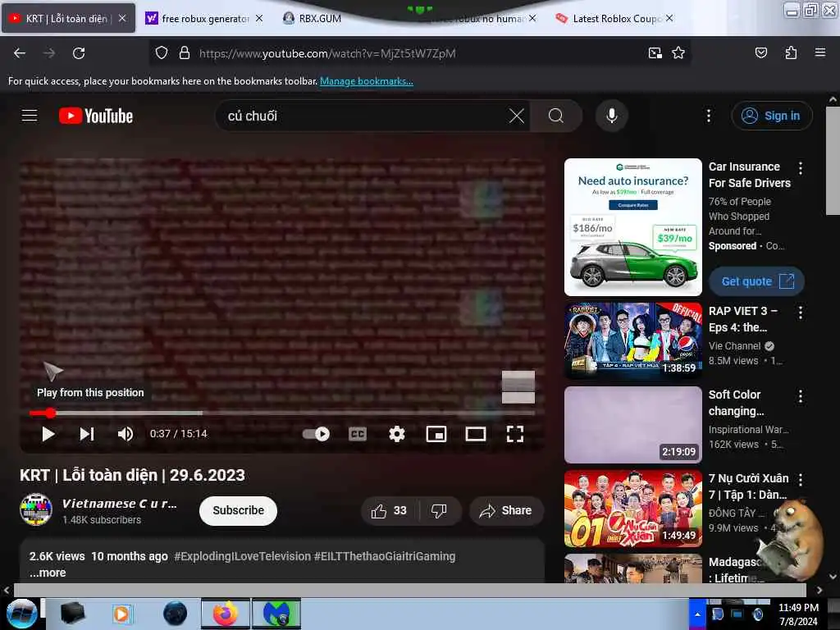Open options for Car Insurance ad
Image resolution: width=840 pixels, height=630 pixels.
tap(801, 168)
